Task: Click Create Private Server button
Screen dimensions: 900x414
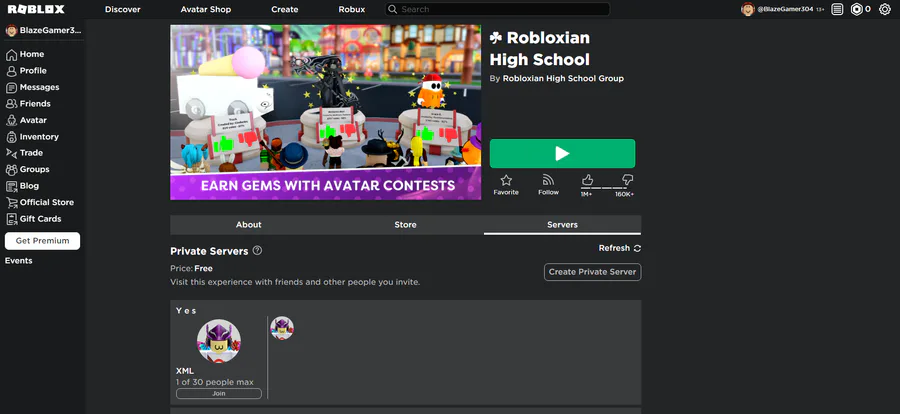Action: tap(592, 272)
